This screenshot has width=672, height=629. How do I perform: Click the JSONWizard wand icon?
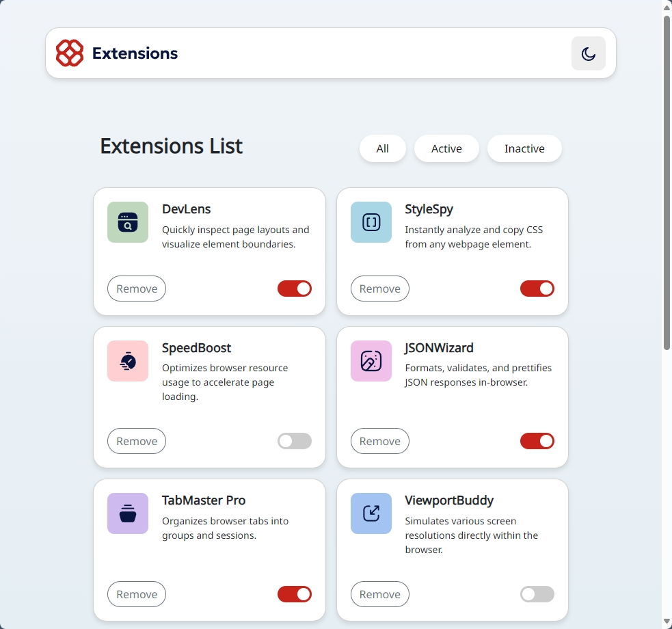(x=371, y=361)
